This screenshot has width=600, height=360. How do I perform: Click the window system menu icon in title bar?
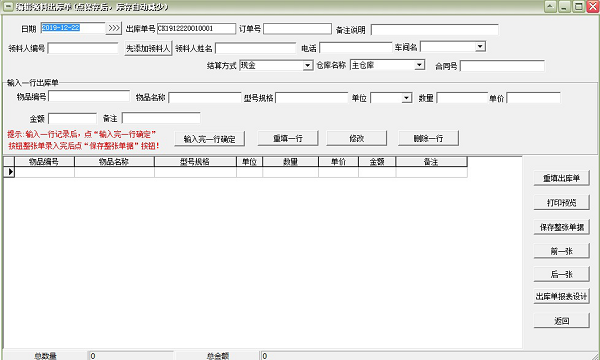8,7
